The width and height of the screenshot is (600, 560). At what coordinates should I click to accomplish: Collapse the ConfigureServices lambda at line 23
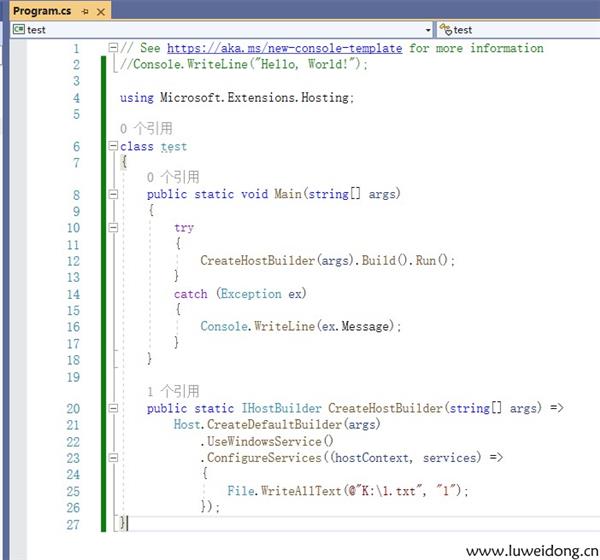(113, 458)
